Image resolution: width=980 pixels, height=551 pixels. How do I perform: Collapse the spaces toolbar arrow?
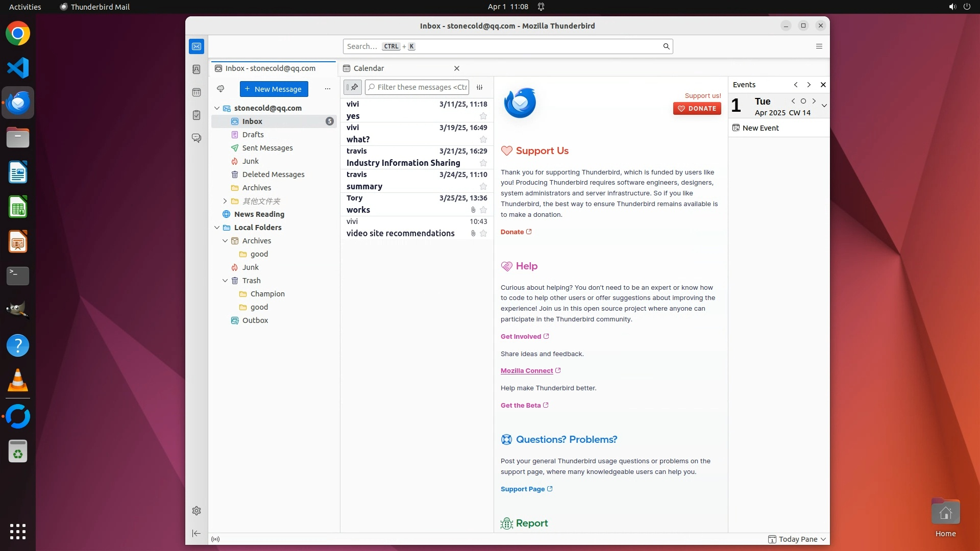(x=197, y=533)
